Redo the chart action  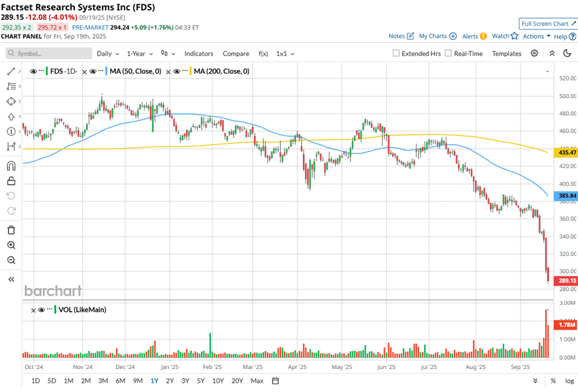11,211
